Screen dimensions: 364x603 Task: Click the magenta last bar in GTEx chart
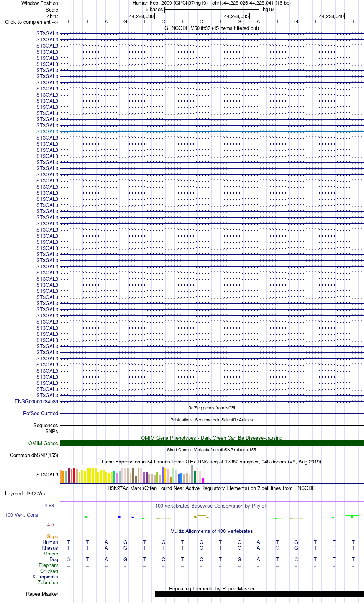(203, 480)
